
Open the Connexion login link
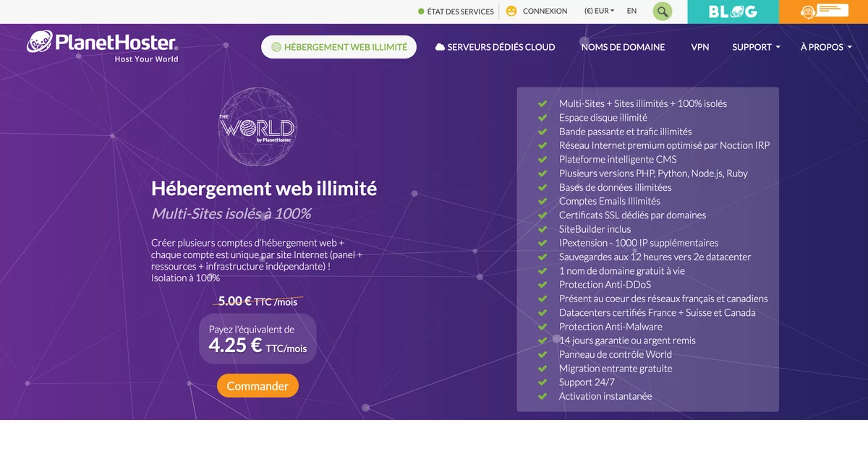point(545,11)
